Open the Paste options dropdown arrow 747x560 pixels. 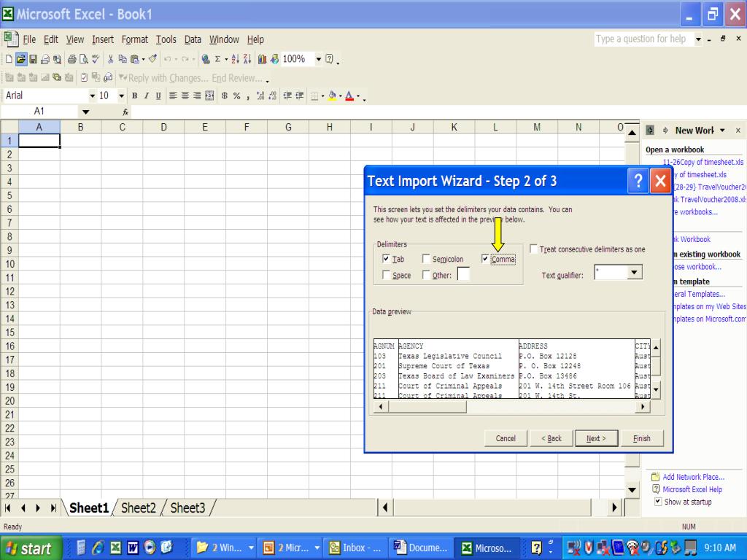[143, 59]
